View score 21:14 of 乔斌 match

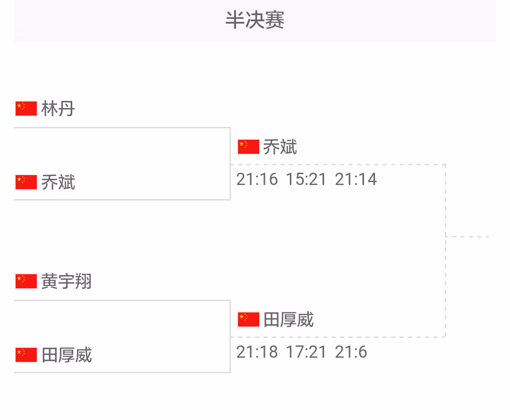pos(356,179)
